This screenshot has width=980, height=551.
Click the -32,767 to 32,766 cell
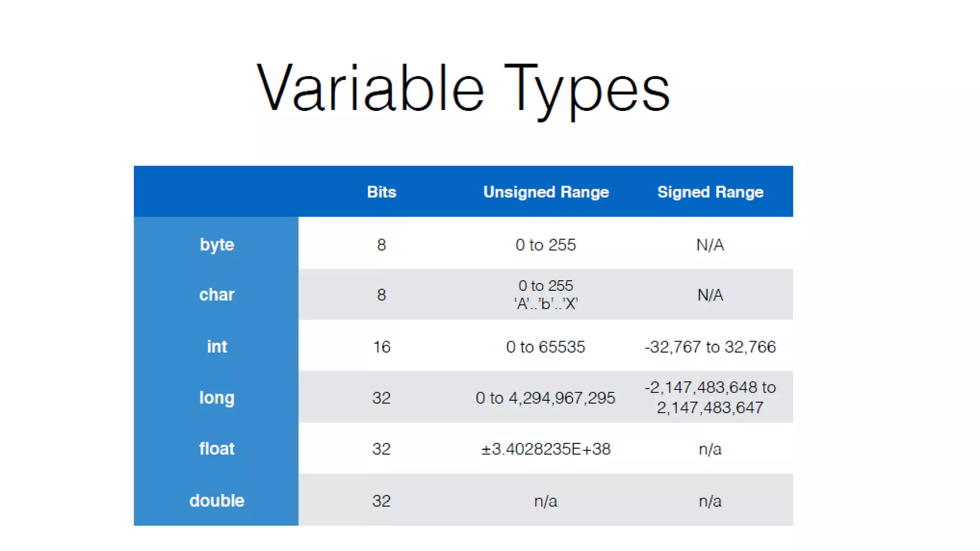click(x=710, y=347)
